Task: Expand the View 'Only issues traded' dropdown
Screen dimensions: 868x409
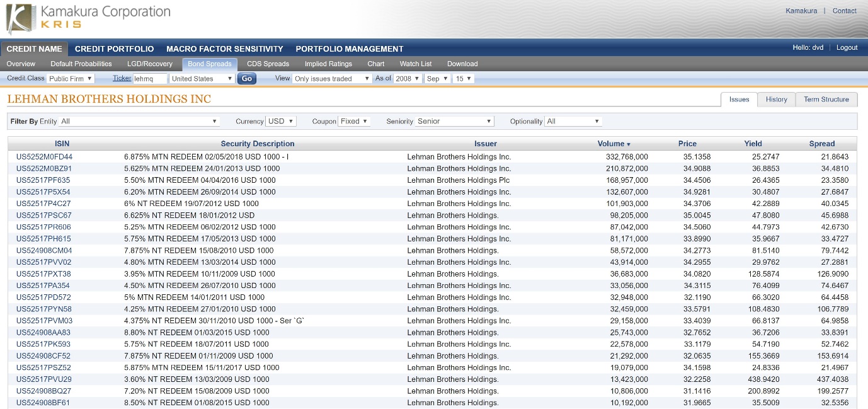Action: tap(332, 79)
